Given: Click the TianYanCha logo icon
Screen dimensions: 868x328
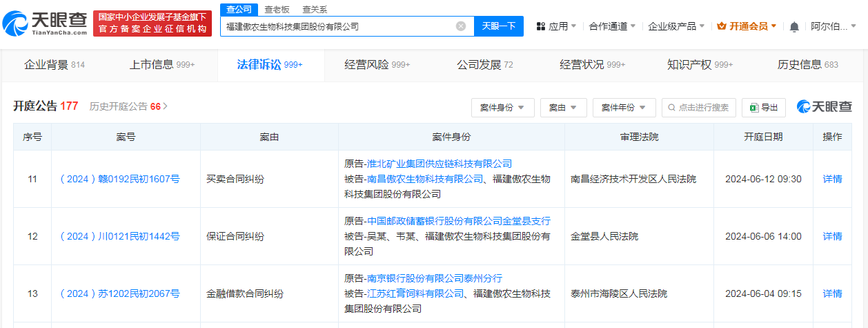Looking at the screenshot, I should pyautogui.click(x=17, y=24).
